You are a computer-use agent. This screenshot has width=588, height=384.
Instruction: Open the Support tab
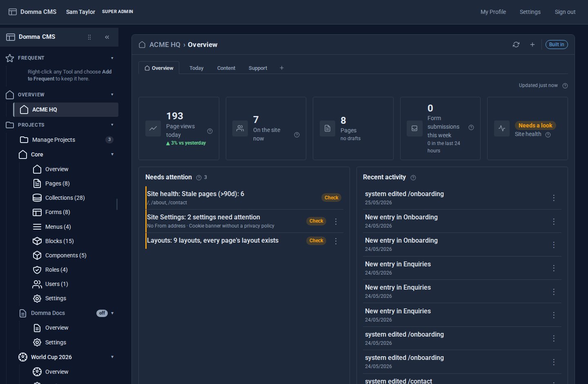258,68
